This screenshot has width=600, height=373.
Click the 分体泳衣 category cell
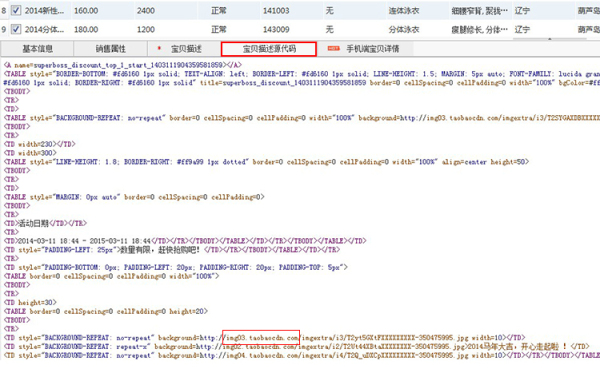(x=404, y=29)
